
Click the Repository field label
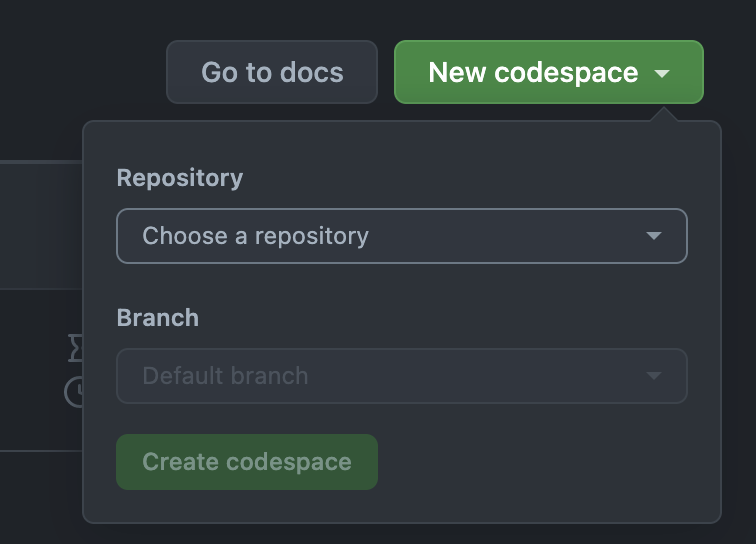click(180, 178)
